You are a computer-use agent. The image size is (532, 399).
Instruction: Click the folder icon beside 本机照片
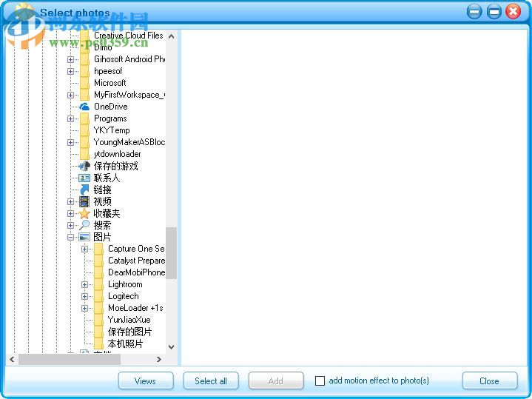(98, 343)
